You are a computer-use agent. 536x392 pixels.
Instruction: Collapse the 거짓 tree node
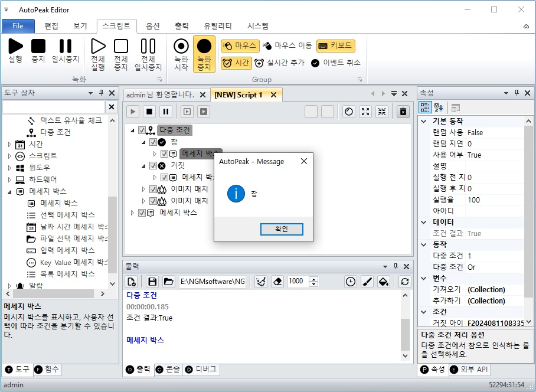click(x=143, y=166)
